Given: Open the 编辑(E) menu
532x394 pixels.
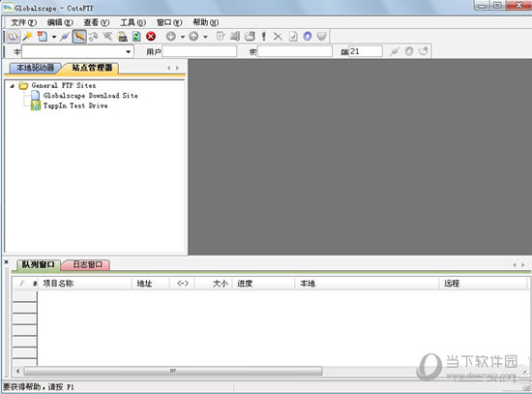Looking at the screenshot, I should coord(60,22).
